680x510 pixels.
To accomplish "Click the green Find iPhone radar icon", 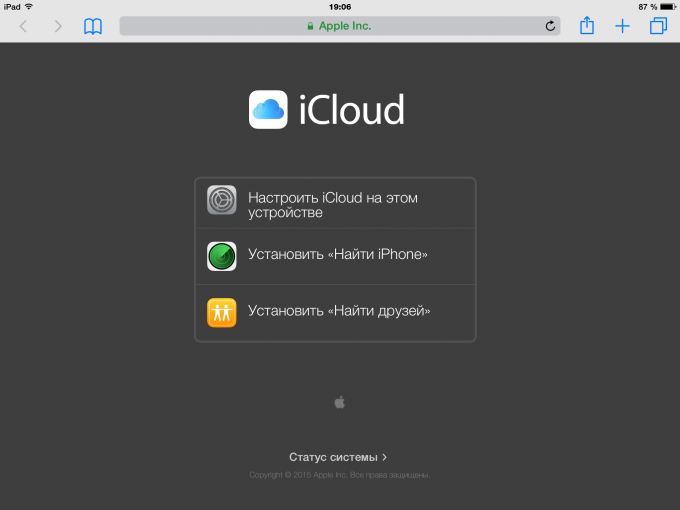I will pos(222,256).
